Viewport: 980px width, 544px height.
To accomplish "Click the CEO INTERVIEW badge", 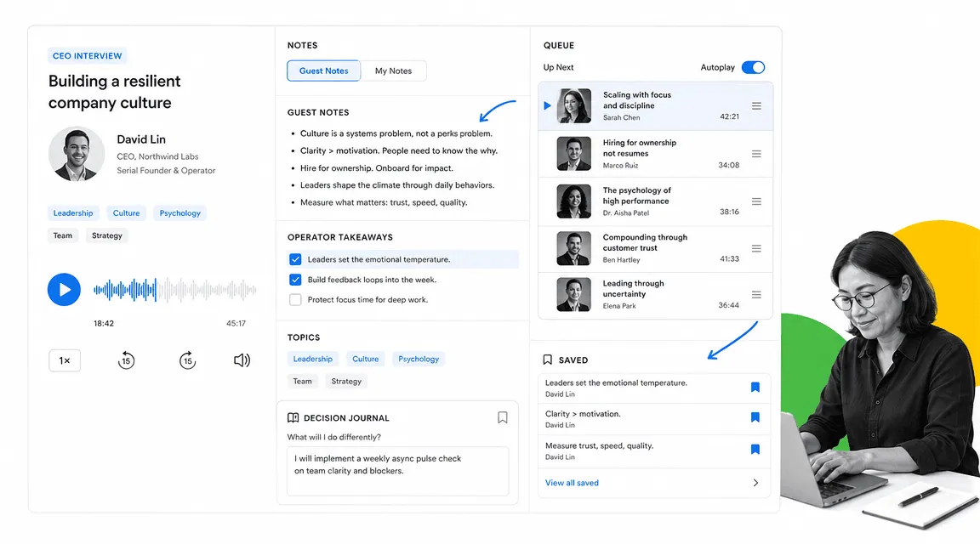I will click(x=88, y=55).
